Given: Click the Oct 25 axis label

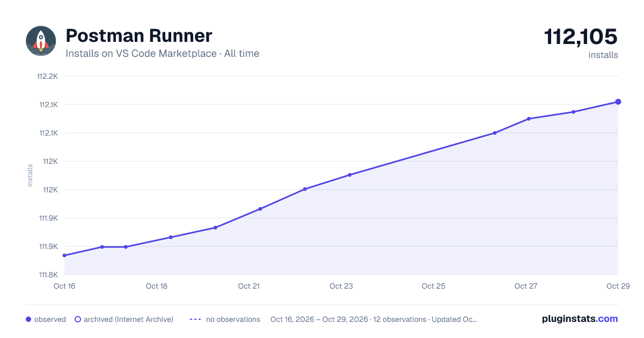Looking at the screenshot, I should (434, 286).
